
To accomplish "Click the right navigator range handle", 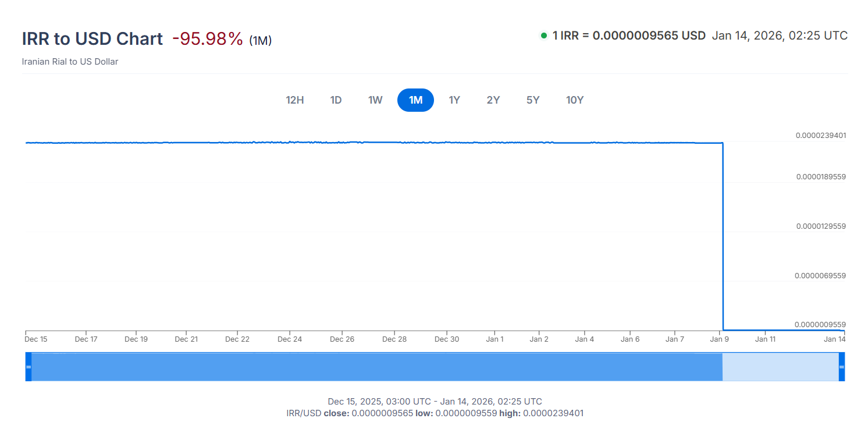I will 841,367.
